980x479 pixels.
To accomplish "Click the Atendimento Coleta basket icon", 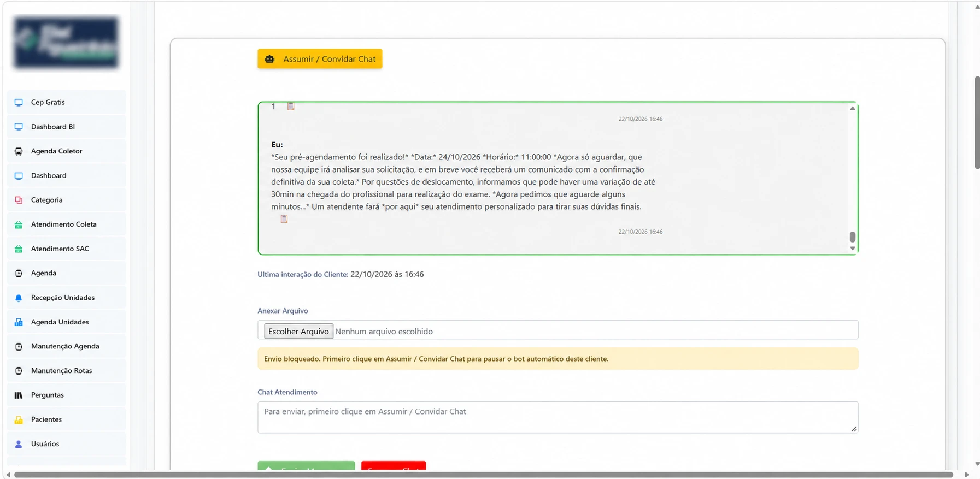I will pos(19,224).
